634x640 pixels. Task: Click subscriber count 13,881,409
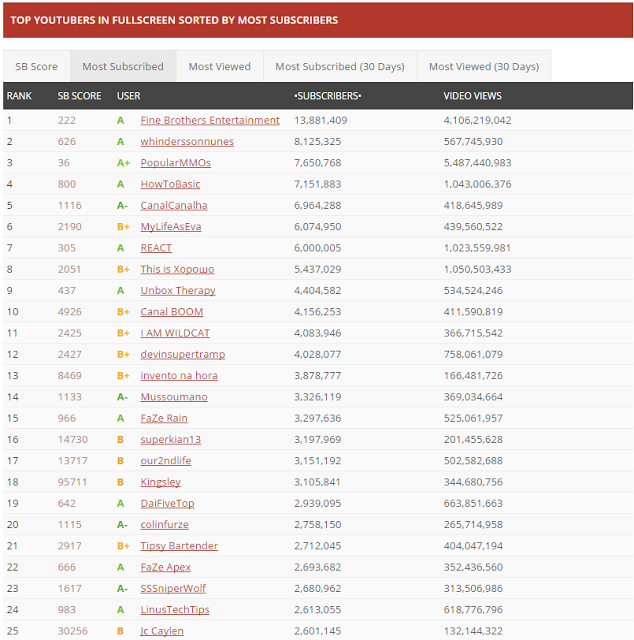click(x=320, y=120)
